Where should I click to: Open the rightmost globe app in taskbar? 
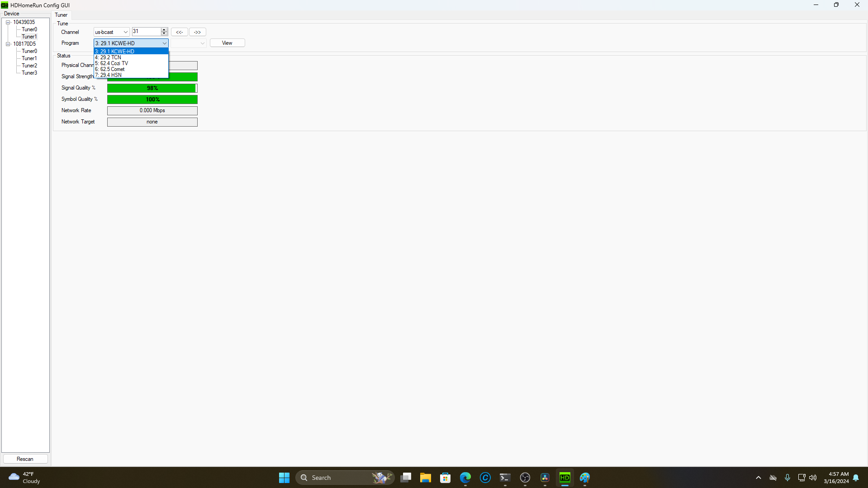click(x=585, y=478)
